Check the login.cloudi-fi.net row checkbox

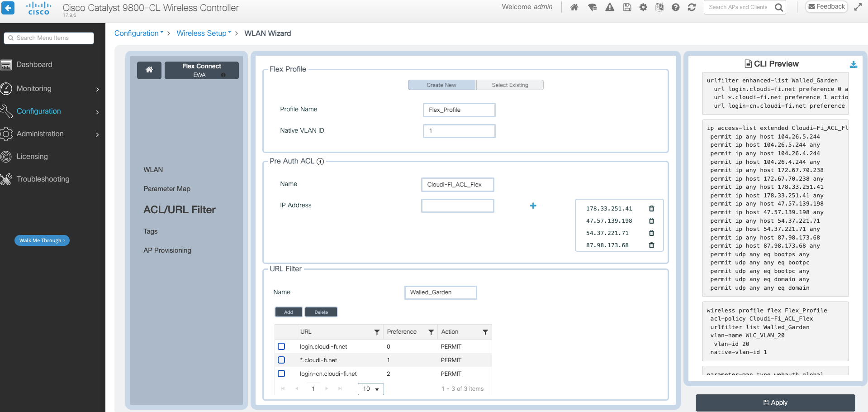tap(281, 346)
